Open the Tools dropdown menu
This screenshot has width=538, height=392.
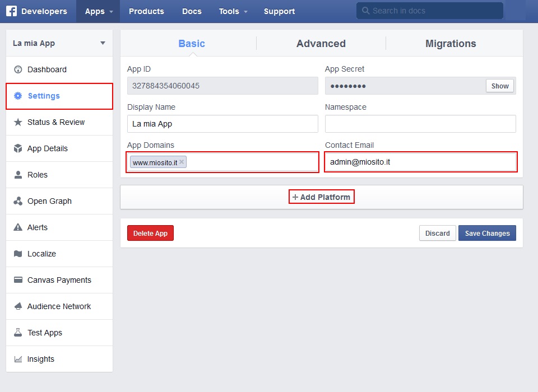pyautogui.click(x=233, y=11)
